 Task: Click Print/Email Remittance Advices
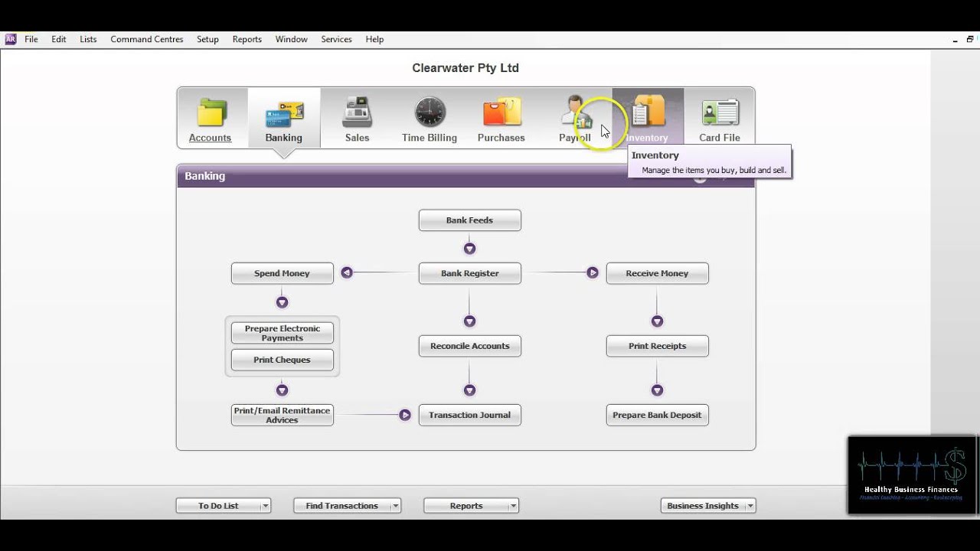click(283, 415)
